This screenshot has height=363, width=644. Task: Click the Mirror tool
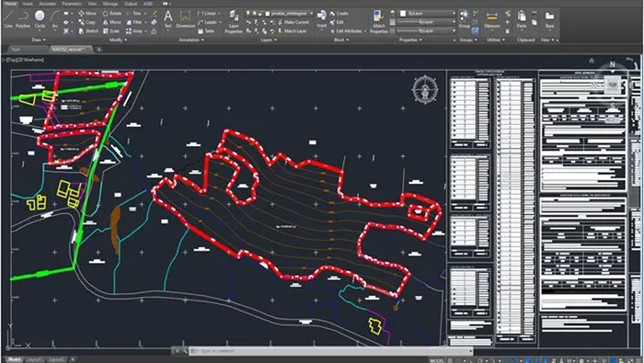pos(111,22)
